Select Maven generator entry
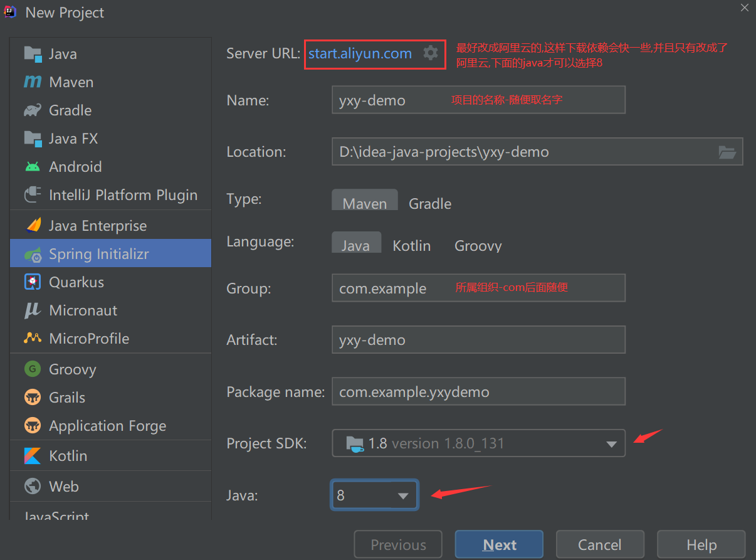 click(x=110, y=82)
